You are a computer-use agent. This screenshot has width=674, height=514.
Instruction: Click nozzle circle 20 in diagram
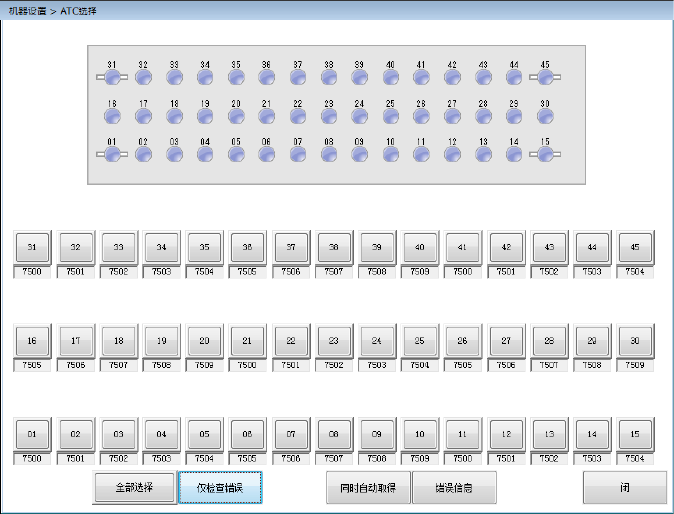236,116
